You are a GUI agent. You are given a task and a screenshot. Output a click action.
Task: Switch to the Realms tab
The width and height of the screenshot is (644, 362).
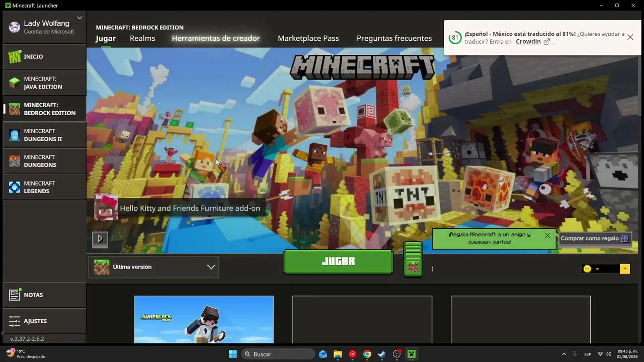[x=142, y=38]
